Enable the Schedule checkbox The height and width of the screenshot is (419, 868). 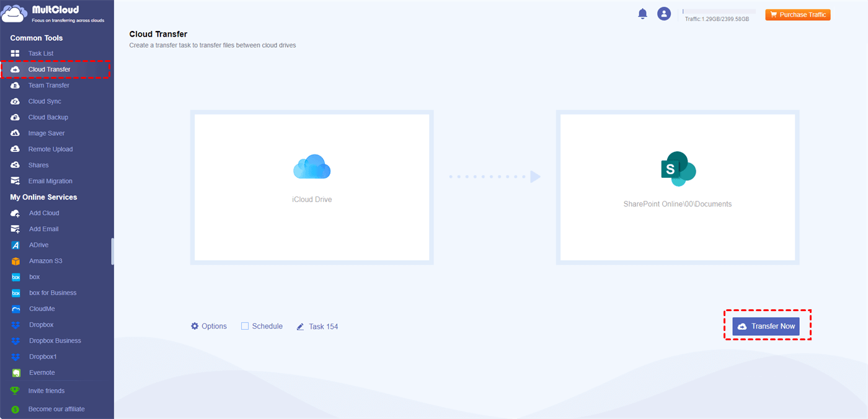coord(245,326)
